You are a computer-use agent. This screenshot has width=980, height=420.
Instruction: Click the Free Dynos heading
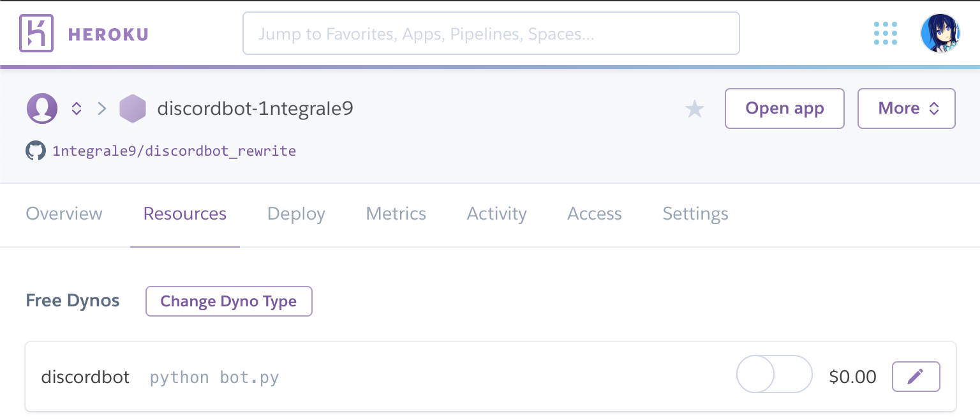(x=73, y=301)
